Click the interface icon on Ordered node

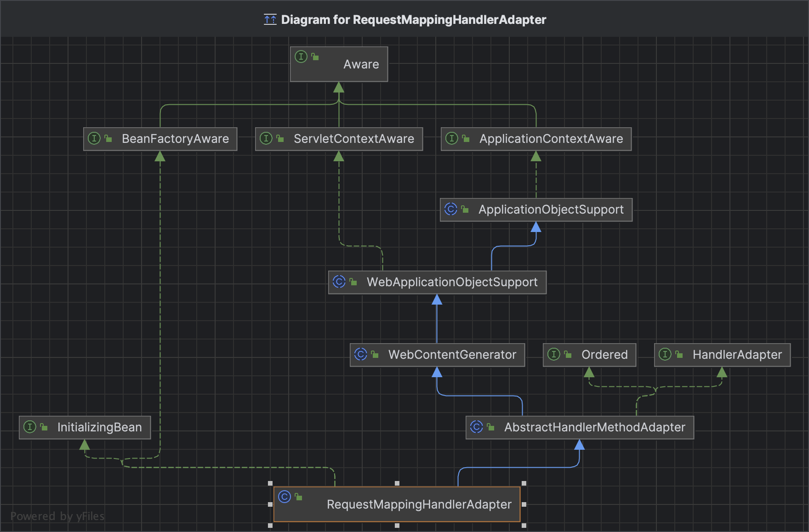coord(554,354)
